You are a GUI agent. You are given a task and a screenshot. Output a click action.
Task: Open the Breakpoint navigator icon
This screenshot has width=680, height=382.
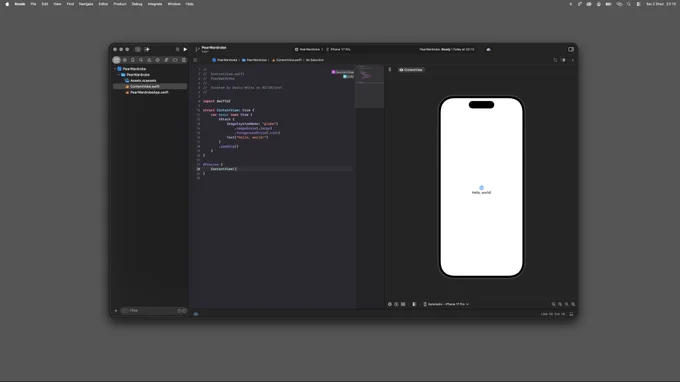175,60
